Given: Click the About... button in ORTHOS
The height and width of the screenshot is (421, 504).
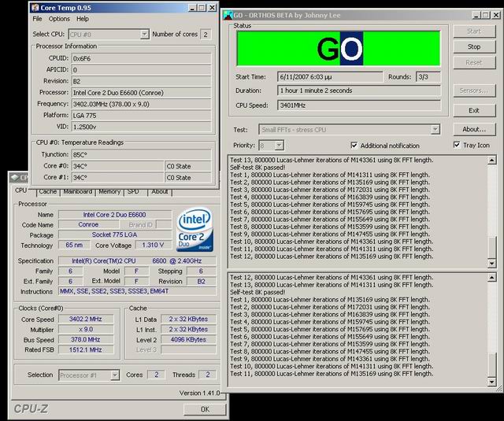Looking at the screenshot, I should 474,129.
